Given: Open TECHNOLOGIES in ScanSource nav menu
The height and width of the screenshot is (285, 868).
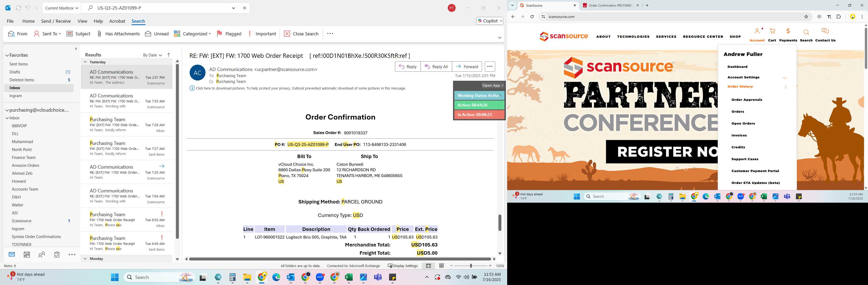Looking at the screenshot, I should 633,37.
